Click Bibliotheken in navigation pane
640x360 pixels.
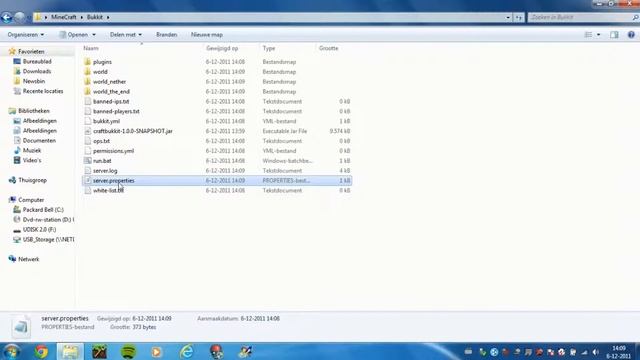(x=33, y=111)
